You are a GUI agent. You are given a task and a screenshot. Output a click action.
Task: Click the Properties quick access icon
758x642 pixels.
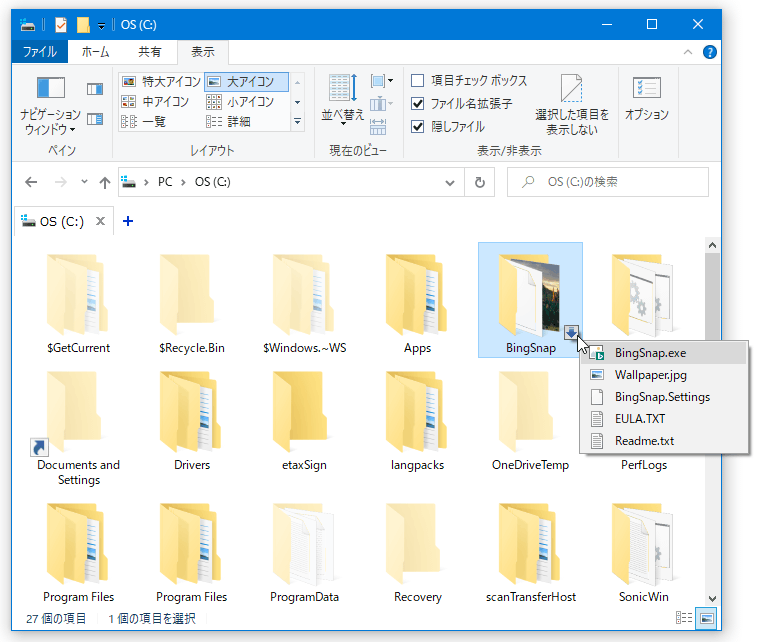click(60, 24)
